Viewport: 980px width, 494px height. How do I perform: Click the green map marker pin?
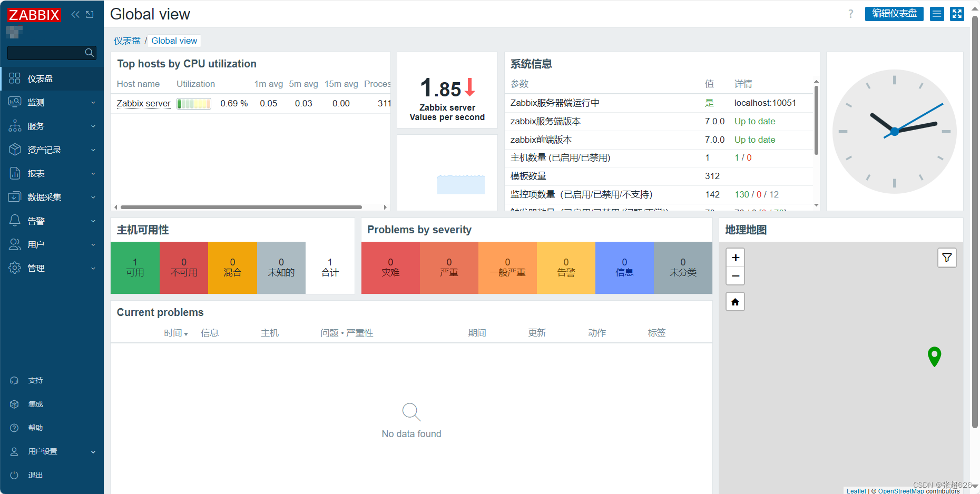(x=934, y=357)
